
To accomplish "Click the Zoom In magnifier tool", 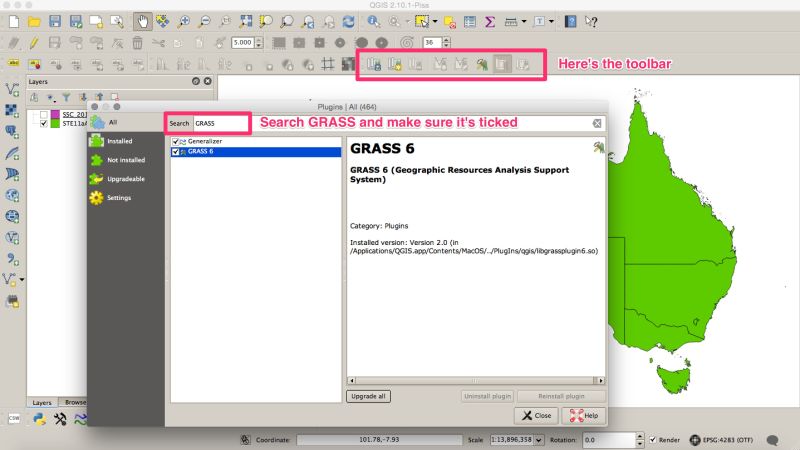I will (x=184, y=21).
